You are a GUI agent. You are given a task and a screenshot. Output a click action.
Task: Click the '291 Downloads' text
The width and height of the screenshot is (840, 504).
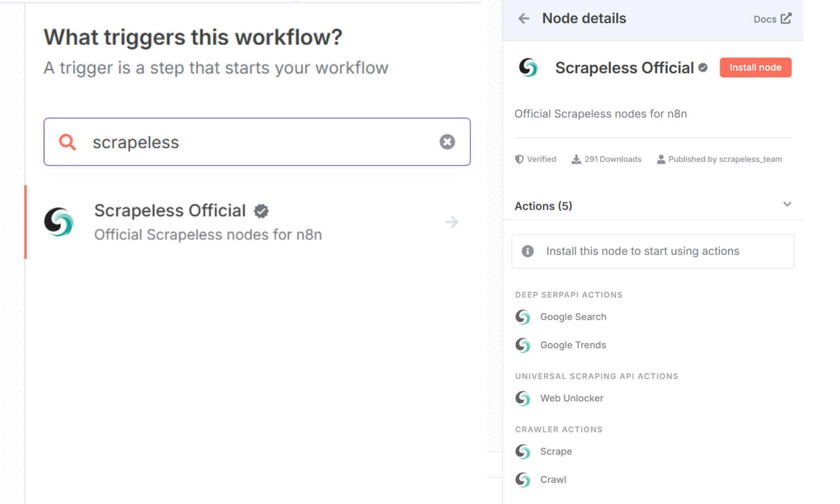tap(613, 159)
